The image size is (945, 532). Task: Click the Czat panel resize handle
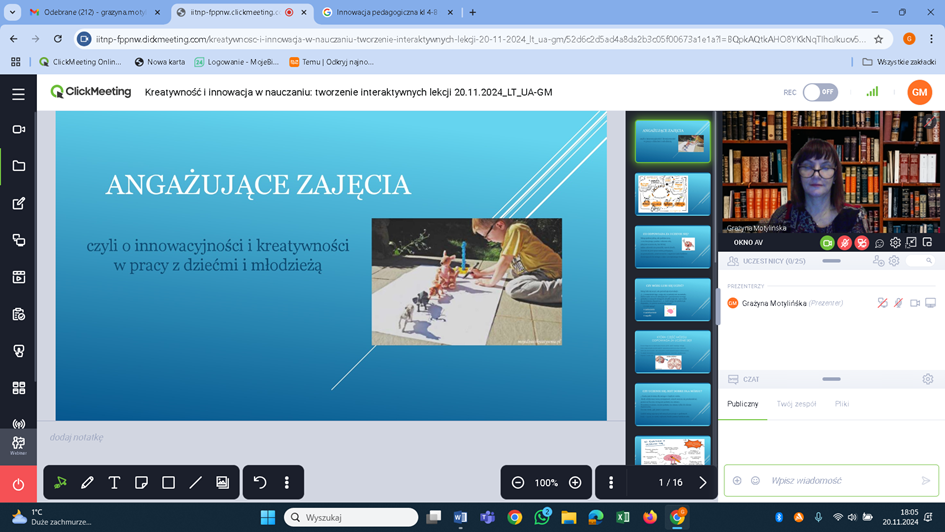[831, 379]
